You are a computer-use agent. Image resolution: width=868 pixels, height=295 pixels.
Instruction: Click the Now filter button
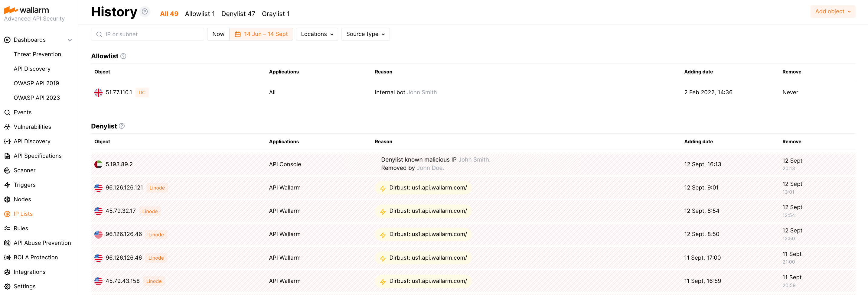[218, 34]
